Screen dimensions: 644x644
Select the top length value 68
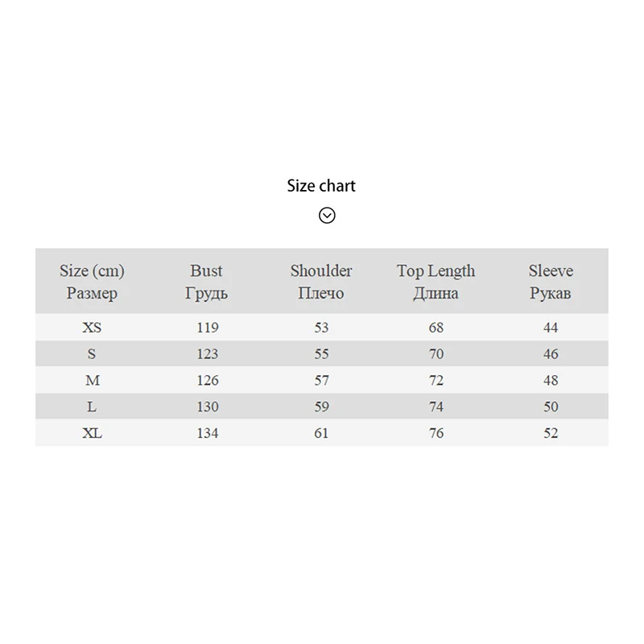436,328
